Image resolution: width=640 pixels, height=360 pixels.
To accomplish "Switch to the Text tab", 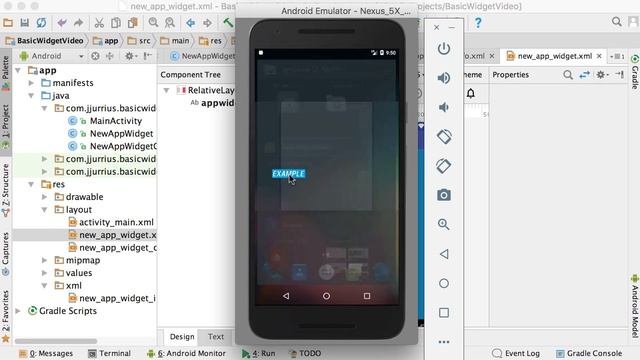I will (x=216, y=337).
